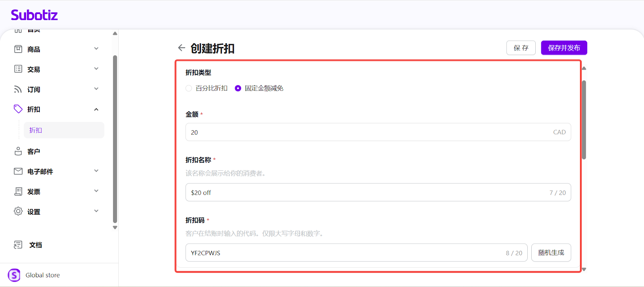The width and height of the screenshot is (644, 287).
Task: Open the 文档 documentation menu item
Action: click(35, 245)
